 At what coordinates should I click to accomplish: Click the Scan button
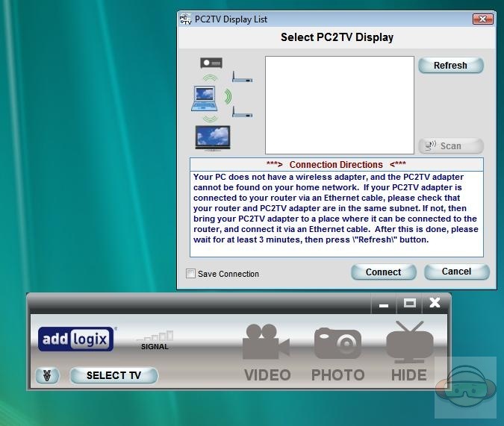pos(450,146)
